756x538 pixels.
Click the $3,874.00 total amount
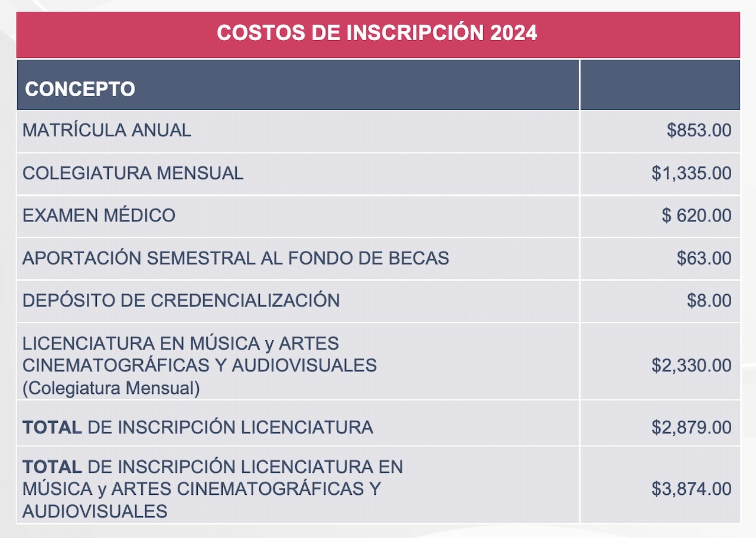click(x=691, y=489)
